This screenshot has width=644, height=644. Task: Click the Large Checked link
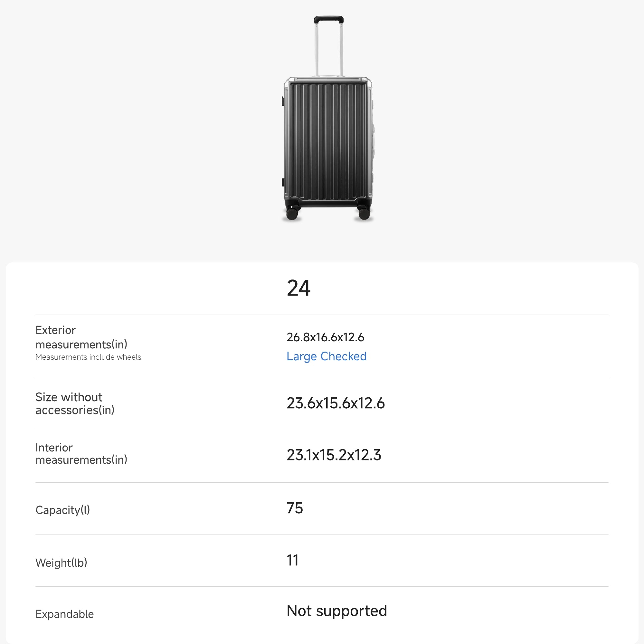[x=326, y=356]
